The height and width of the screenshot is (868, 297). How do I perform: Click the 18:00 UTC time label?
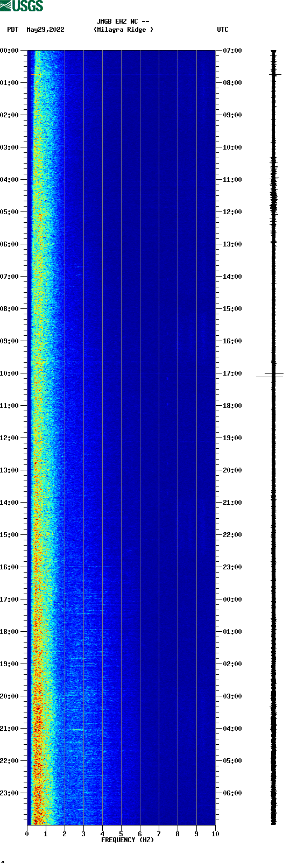(232, 406)
